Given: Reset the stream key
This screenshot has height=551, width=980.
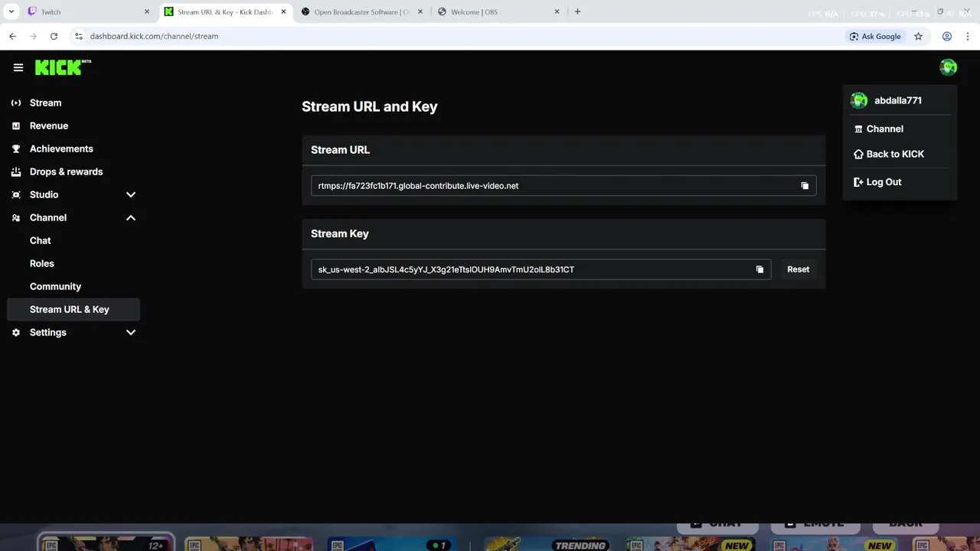Looking at the screenshot, I should 798,269.
